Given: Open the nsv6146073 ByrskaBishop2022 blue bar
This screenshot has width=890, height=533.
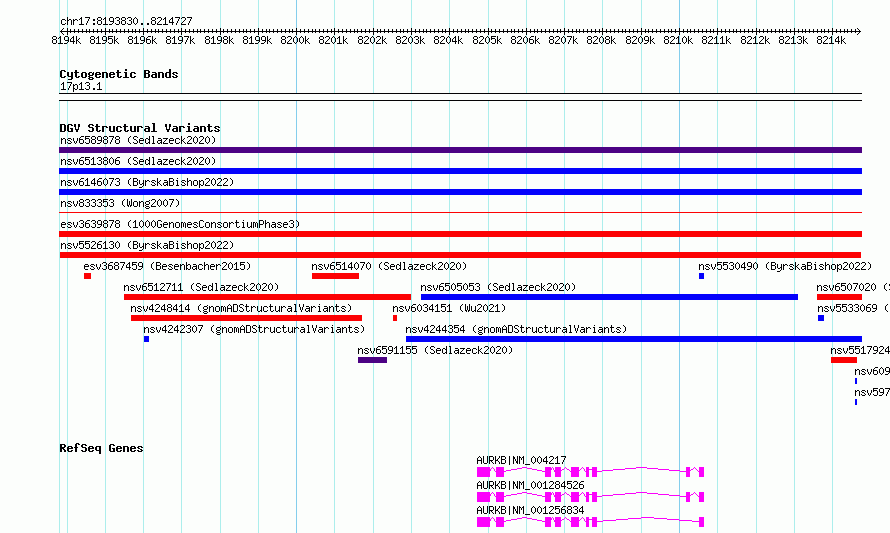Looking at the screenshot, I should 460,192.
